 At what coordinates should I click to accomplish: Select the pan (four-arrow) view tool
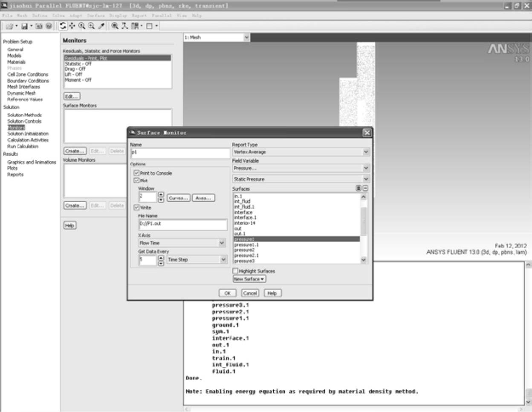[x=72, y=26]
